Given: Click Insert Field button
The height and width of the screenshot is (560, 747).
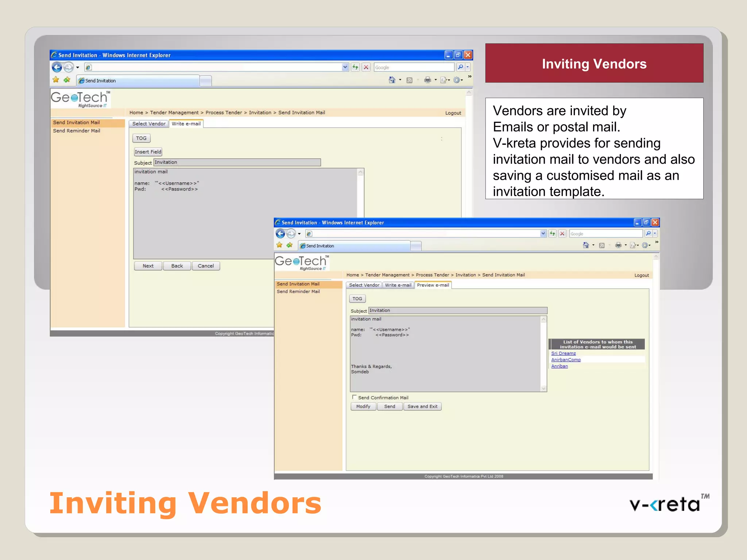Looking at the screenshot, I should 148,152.
